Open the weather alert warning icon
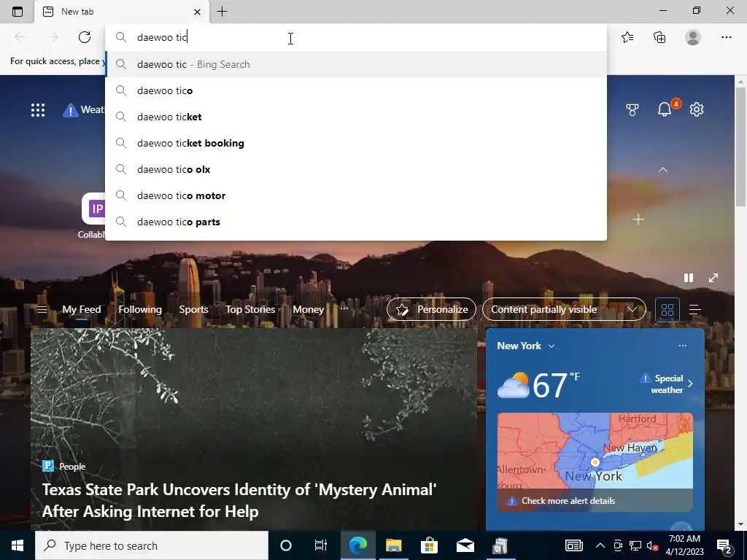747x560 pixels. tap(71, 110)
